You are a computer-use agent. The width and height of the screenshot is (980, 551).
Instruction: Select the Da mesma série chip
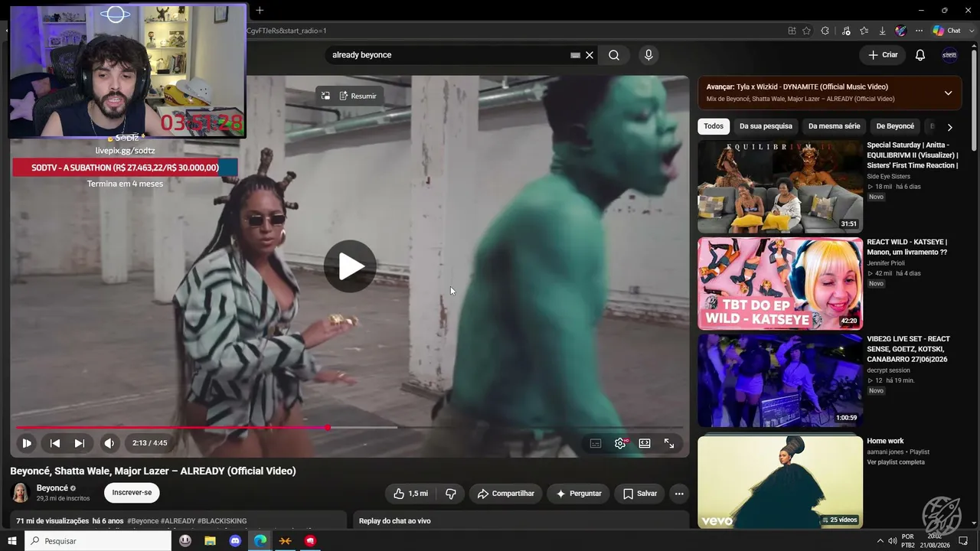pos(834,126)
